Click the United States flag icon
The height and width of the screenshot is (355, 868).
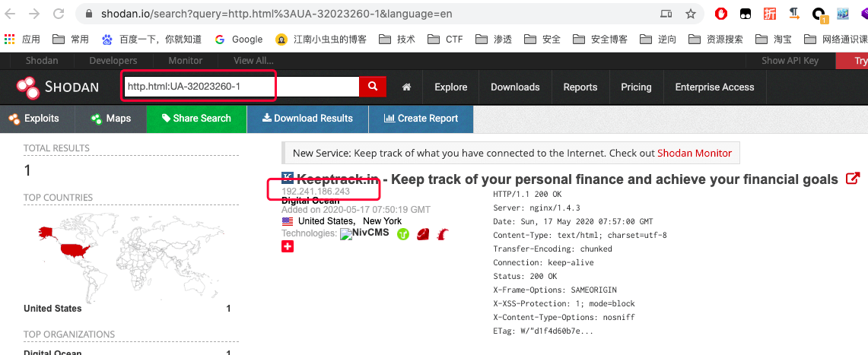288,221
